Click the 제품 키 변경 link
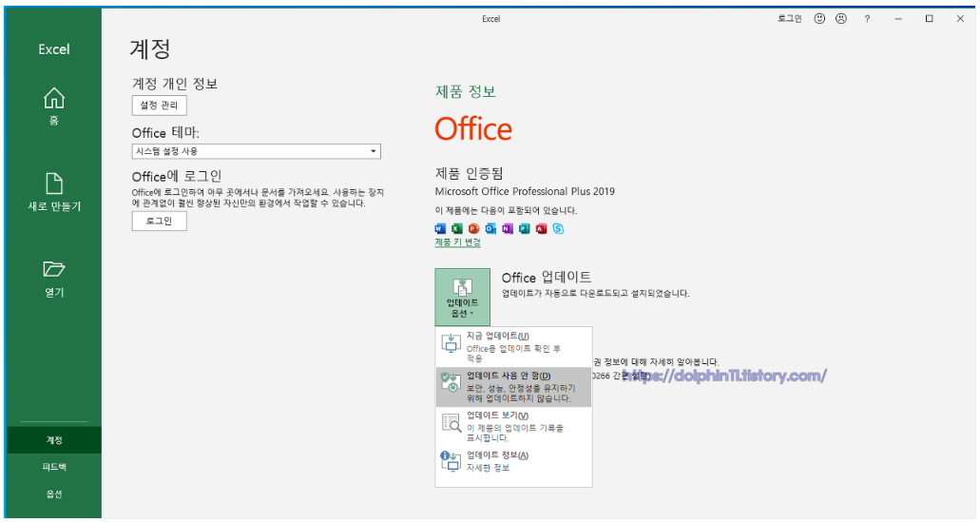 (x=457, y=242)
